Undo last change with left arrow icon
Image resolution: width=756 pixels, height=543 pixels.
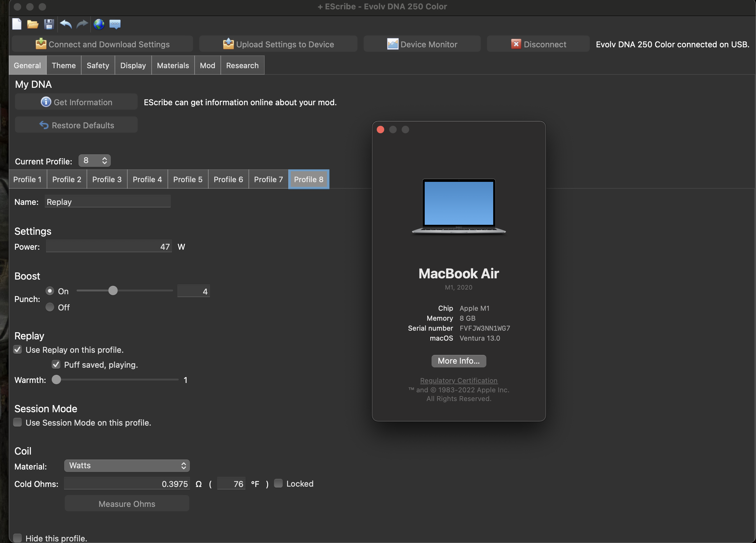tap(66, 24)
